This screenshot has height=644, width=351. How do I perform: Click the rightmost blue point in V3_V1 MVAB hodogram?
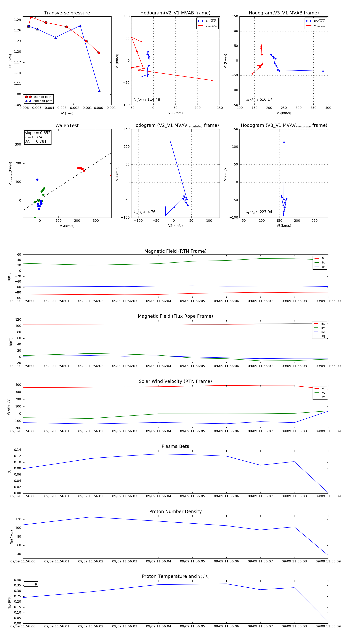[323, 71]
